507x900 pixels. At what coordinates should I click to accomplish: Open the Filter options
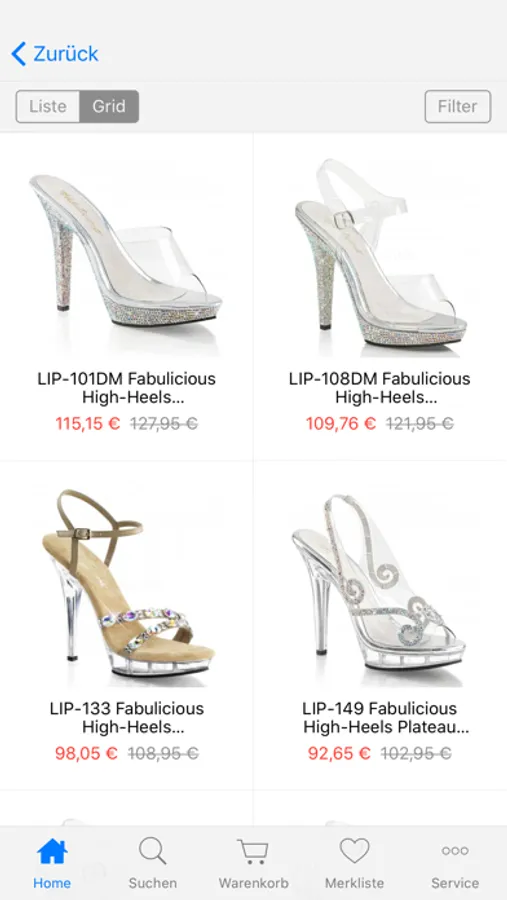458,106
